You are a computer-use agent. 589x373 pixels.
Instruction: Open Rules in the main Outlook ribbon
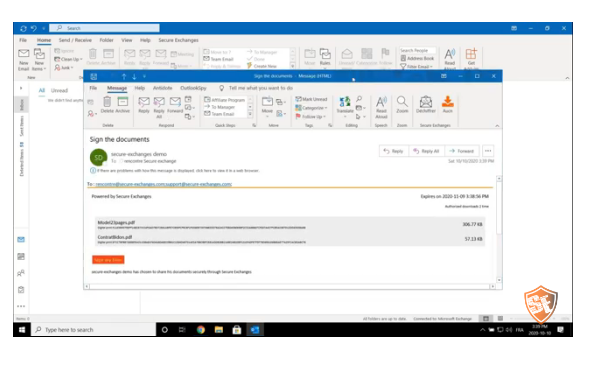(325, 57)
